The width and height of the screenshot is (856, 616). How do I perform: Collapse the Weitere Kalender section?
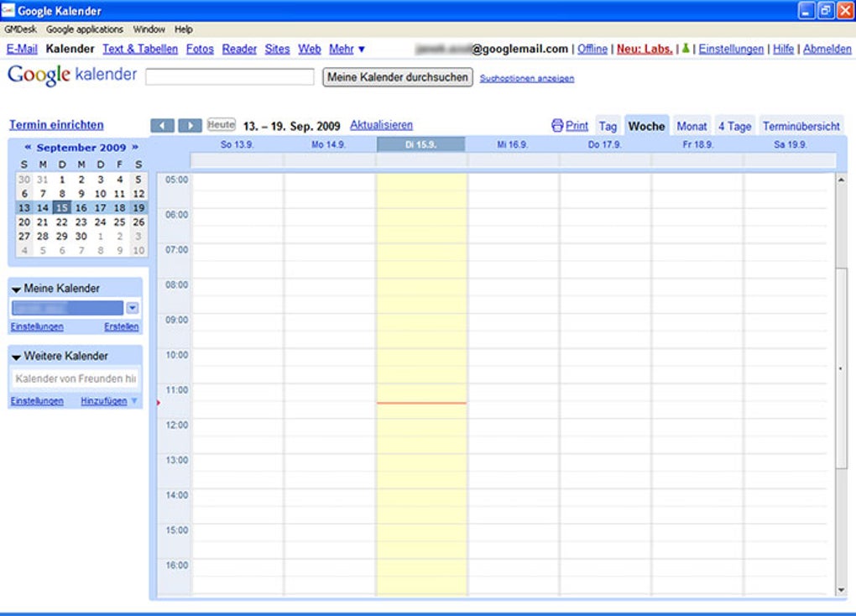tap(15, 356)
